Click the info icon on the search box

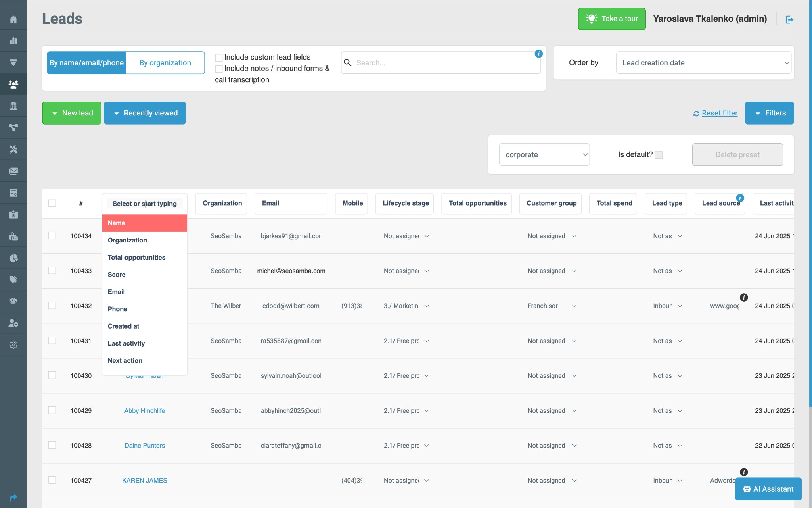[x=538, y=54]
